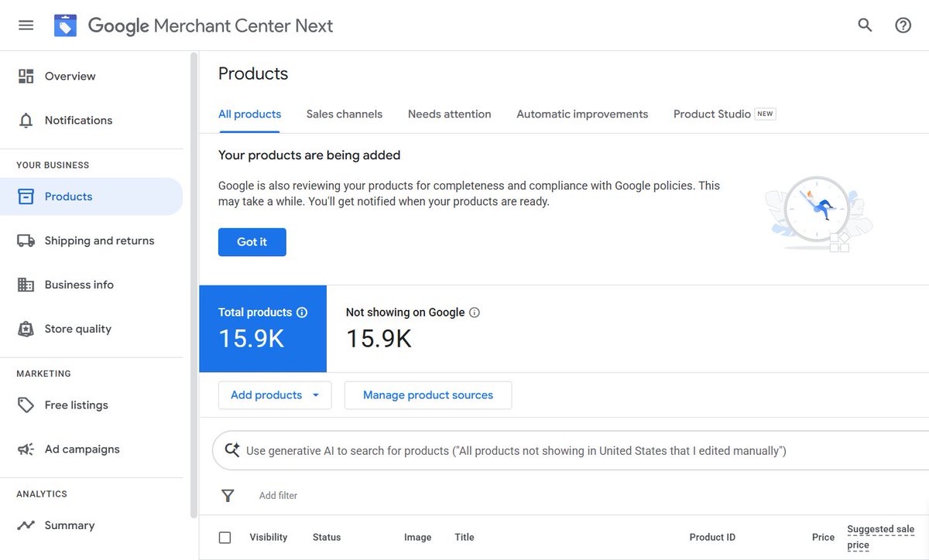Select Not showing on Google card

tap(413, 329)
